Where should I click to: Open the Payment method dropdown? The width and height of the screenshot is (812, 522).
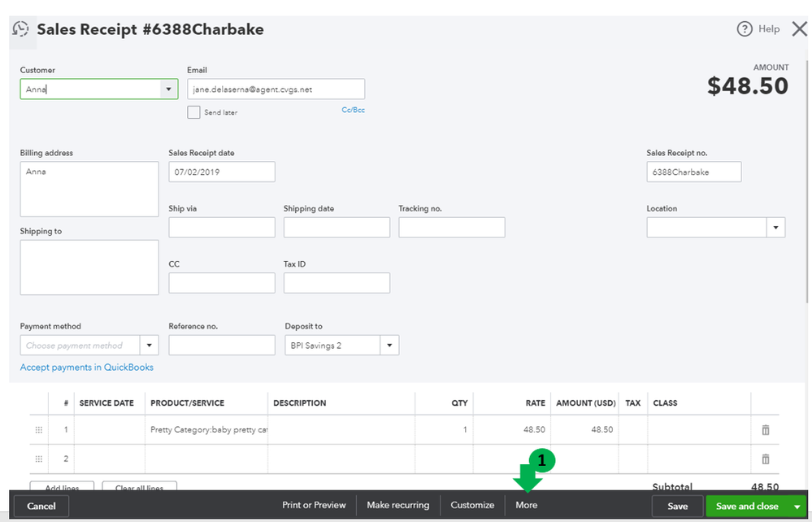tap(149, 346)
